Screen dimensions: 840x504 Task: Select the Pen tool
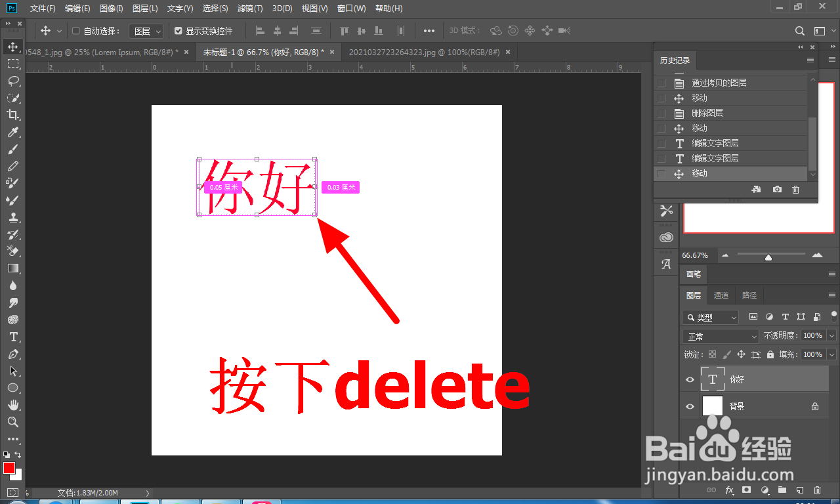coord(12,354)
